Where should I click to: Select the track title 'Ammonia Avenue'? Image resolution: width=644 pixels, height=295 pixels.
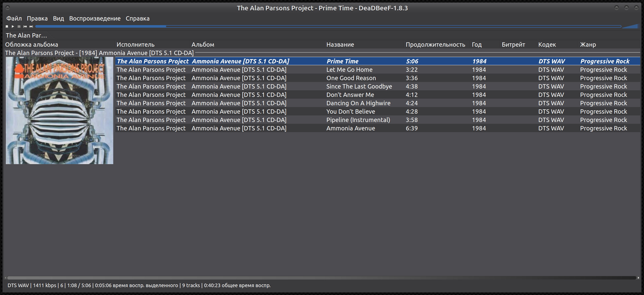[351, 128]
